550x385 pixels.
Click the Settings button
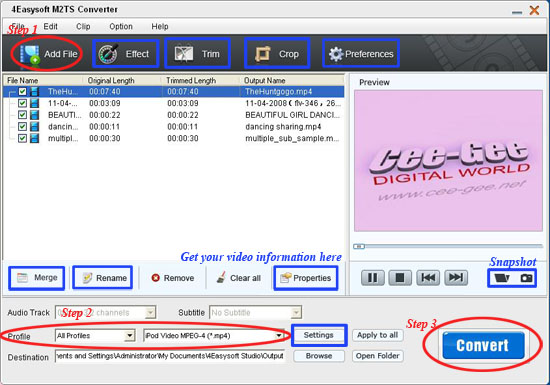pyautogui.click(x=319, y=335)
